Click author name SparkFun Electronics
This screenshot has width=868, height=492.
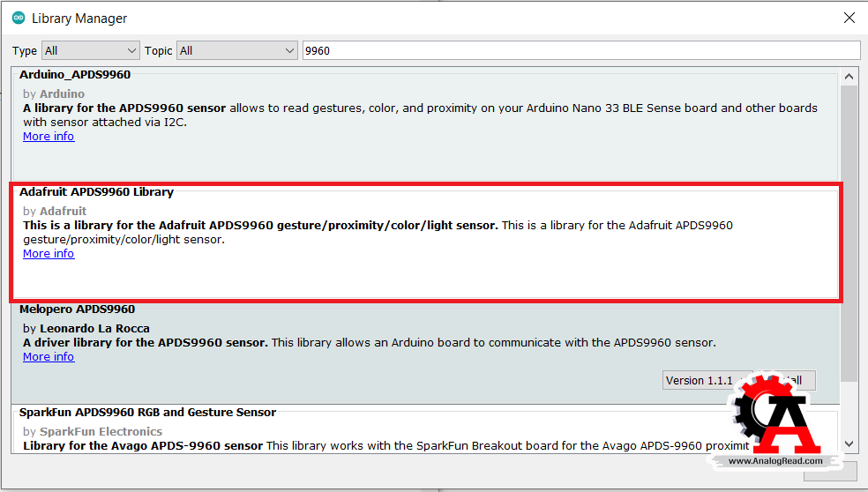click(101, 432)
